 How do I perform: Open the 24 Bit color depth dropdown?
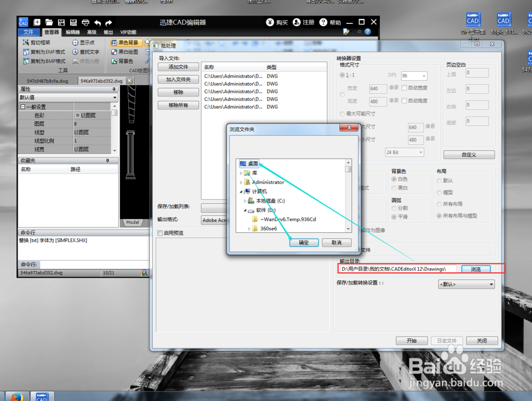tap(404, 152)
